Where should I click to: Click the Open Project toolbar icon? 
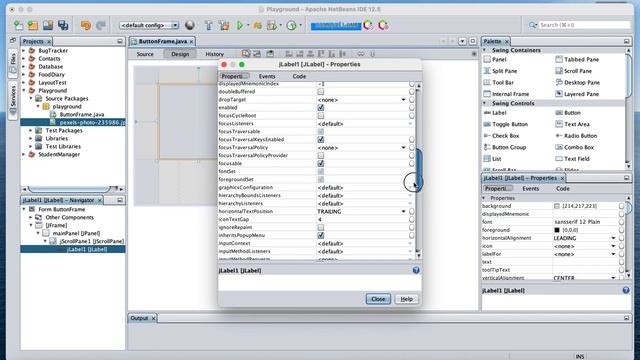click(48, 25)
